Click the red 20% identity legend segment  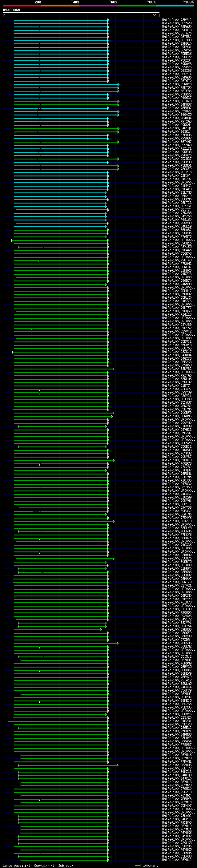pos(22,6)
